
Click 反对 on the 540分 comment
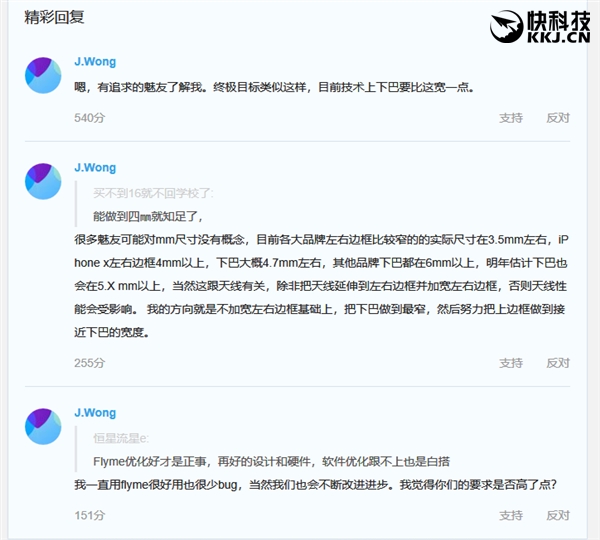(558, 118)
